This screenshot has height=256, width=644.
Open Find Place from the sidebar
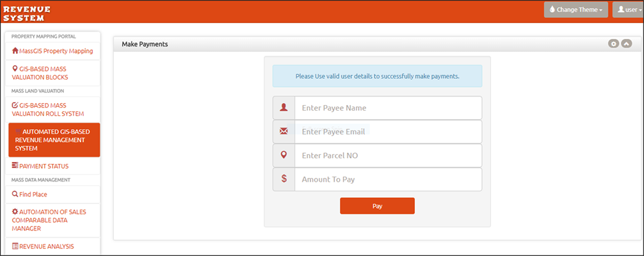pos(30,194)
